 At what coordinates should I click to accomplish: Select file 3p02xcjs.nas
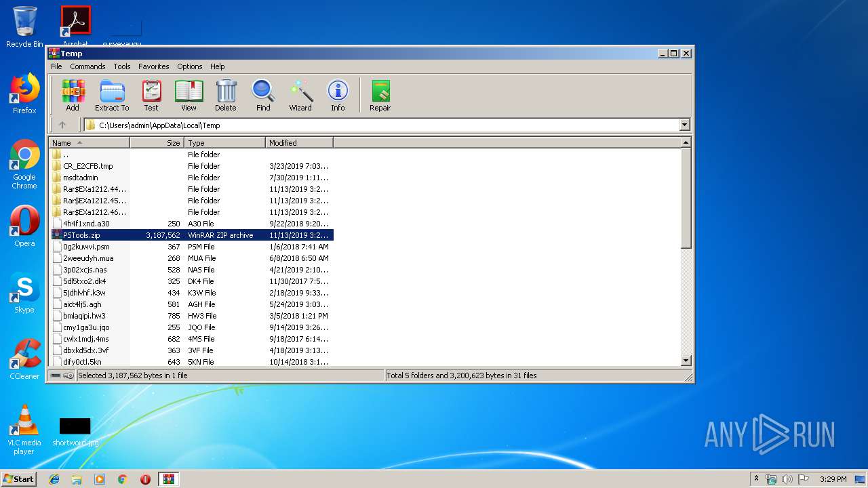point(191,270)
